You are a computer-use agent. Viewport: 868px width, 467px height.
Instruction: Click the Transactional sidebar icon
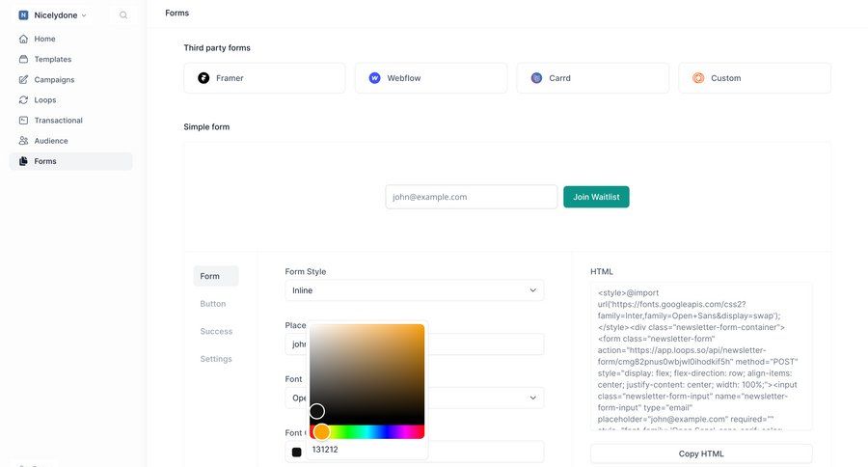23,121
